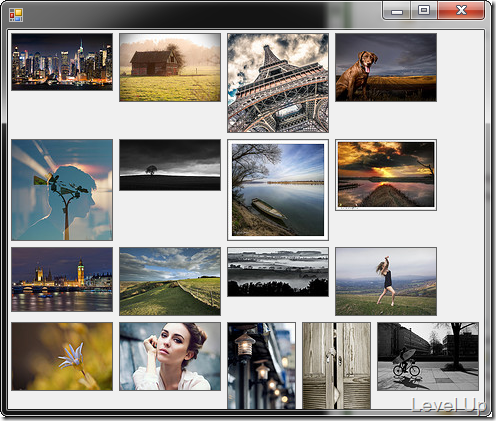The image size is (496, 421).
Task: Open the blue head silhouette image
Action: [62, 190]
